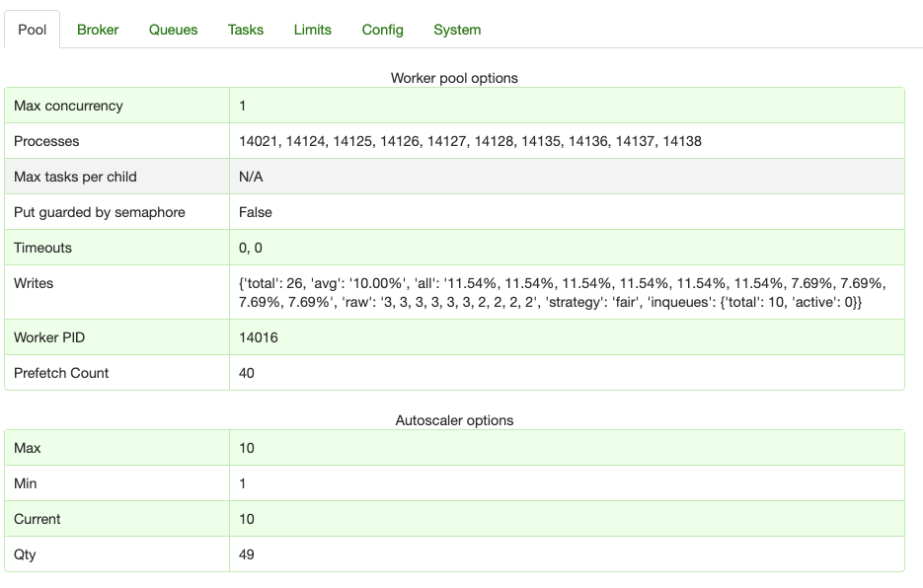Click the Worker pool options heading
This screenshot has height=588, width=923.
click(x=454, y=78)
